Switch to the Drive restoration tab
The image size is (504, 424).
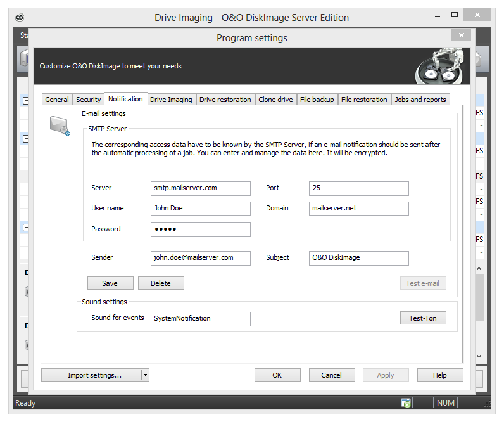pyautogui.click(x=225, y=100)
